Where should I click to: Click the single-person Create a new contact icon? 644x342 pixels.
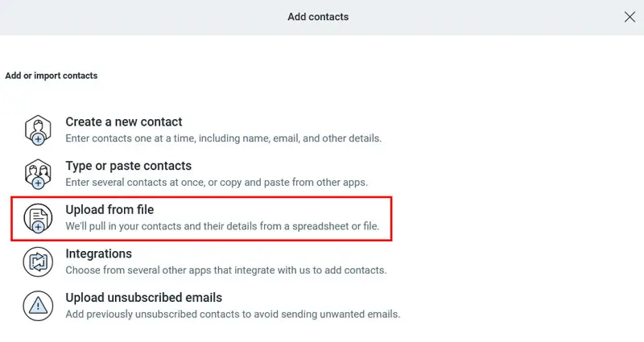(38, 130)
